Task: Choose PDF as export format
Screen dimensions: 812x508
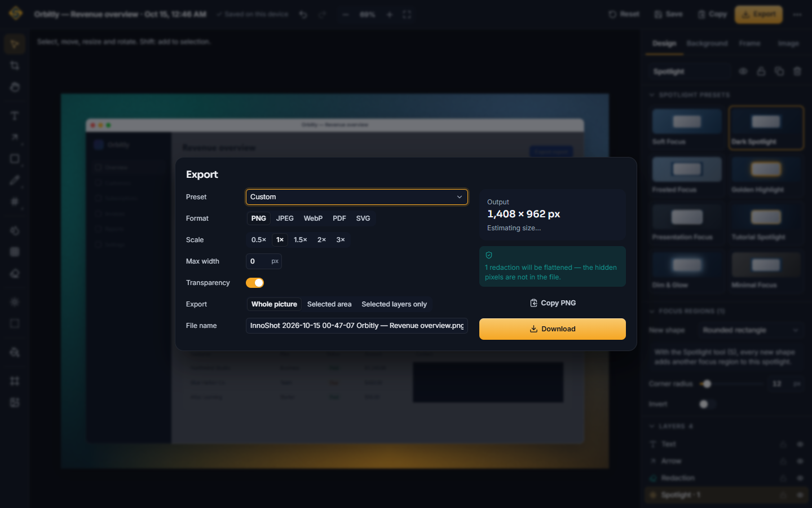Action: [x=339, y=218]
